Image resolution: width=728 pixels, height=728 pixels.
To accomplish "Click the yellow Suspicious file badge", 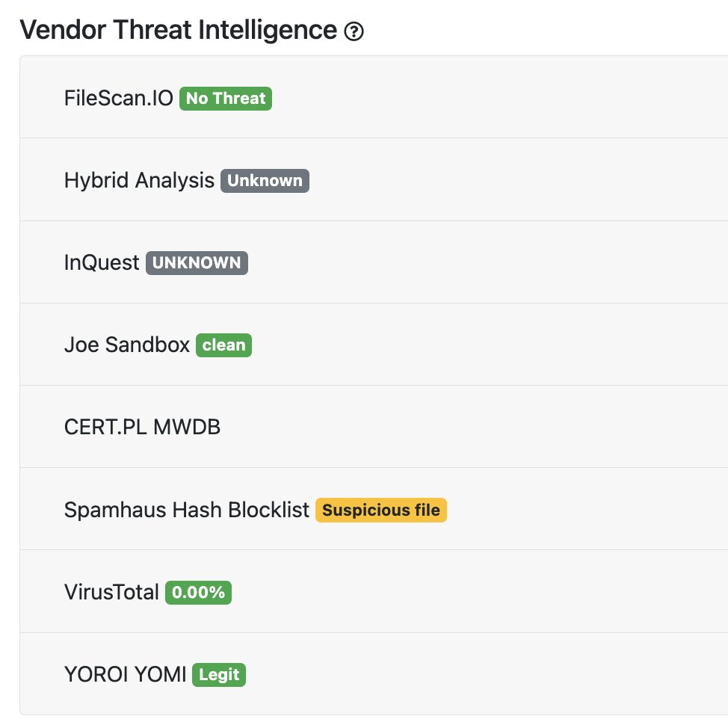I will point(381,510).
